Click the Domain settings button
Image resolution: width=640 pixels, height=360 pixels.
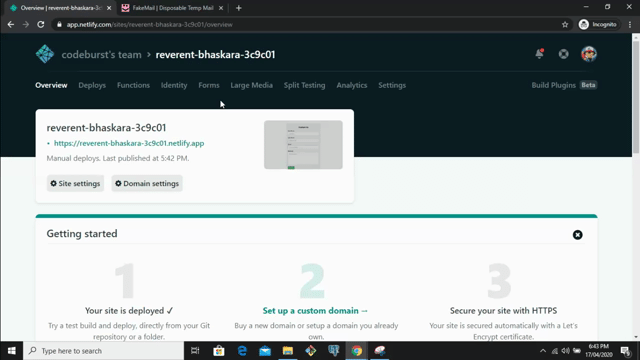pyautogui.click(x=147, y=183)
